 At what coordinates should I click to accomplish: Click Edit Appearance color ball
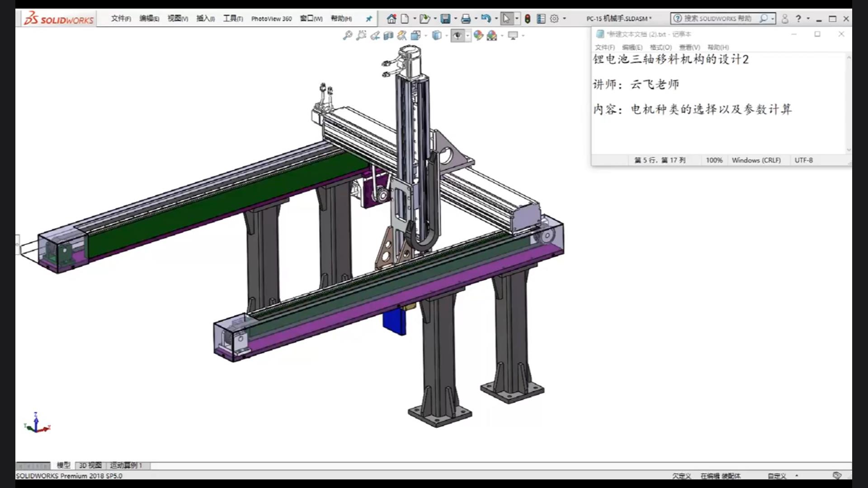tap(478, 35)
